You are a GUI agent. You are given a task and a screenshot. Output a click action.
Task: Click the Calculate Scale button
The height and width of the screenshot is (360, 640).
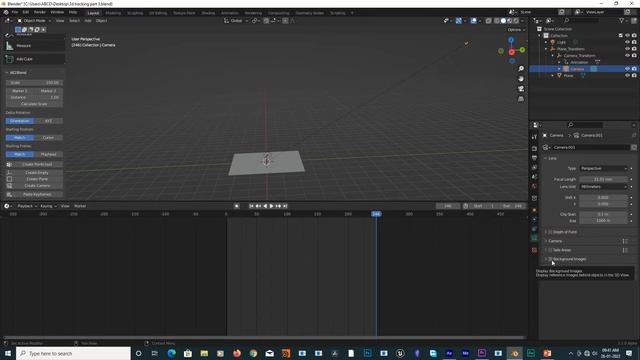coord(34,104)
